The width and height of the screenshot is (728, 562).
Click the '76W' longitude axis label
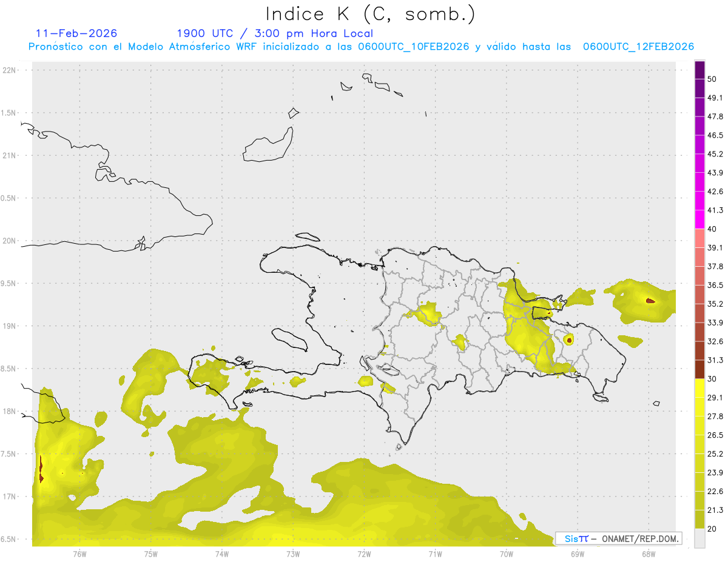point(79,554)
